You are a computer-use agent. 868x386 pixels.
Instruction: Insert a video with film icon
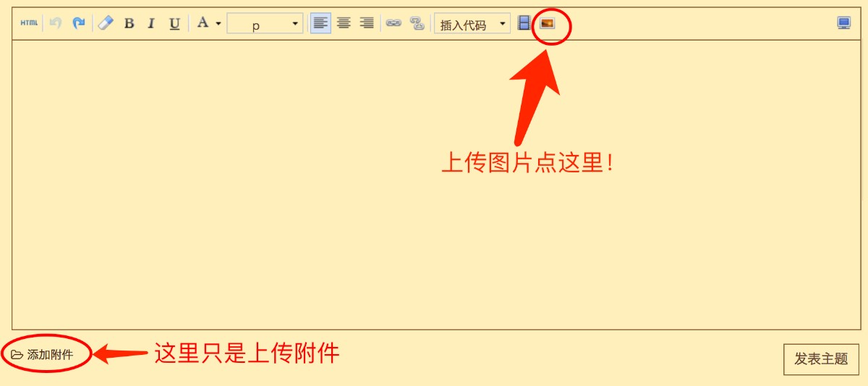pyautogui.click(x=524, y=23)
